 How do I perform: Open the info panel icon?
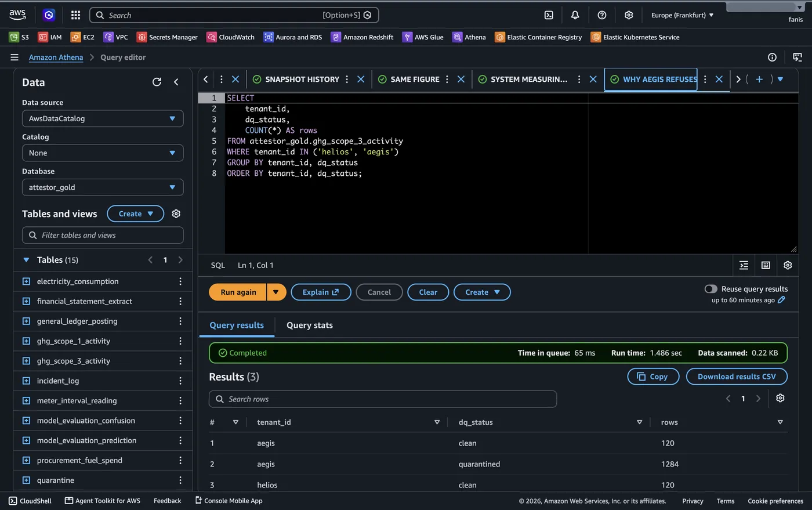click(772, 57)
